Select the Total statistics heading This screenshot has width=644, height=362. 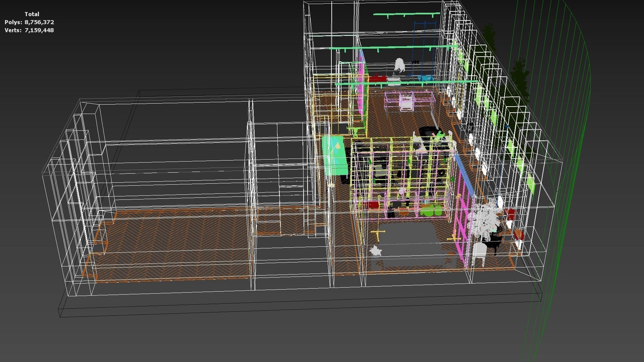coord(32,14)
